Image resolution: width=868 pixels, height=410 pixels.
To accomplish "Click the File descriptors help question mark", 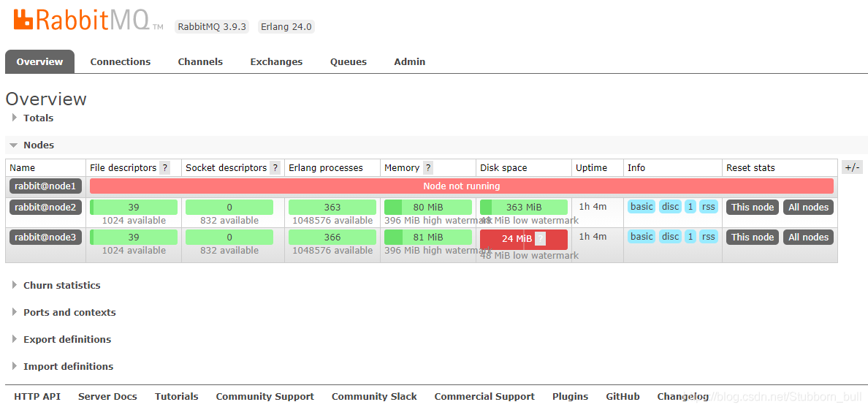I will click(165, 168).
